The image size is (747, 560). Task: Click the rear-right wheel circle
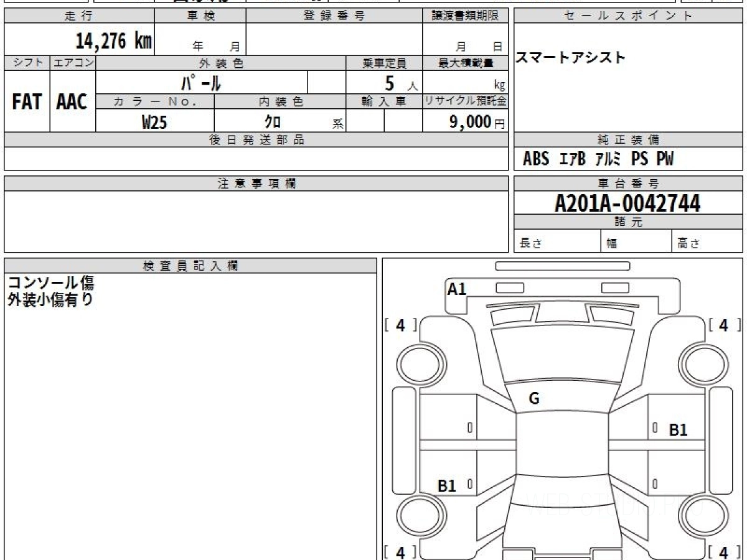pos(702,515)
